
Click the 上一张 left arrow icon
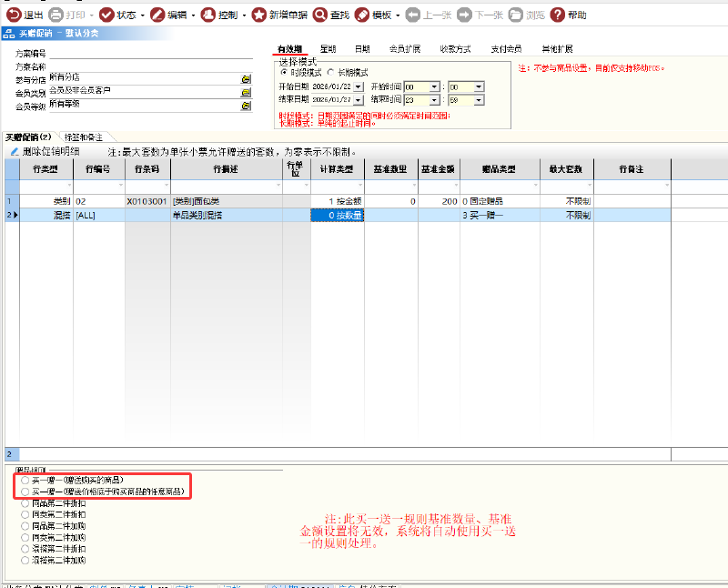[413, 15]
